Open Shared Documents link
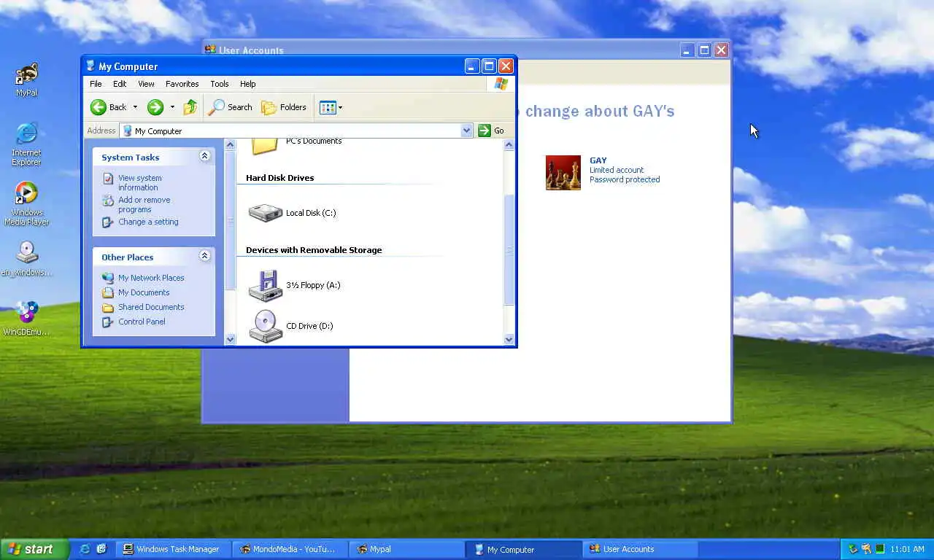This screenshot has width=934, height=560. coord(151,307)
